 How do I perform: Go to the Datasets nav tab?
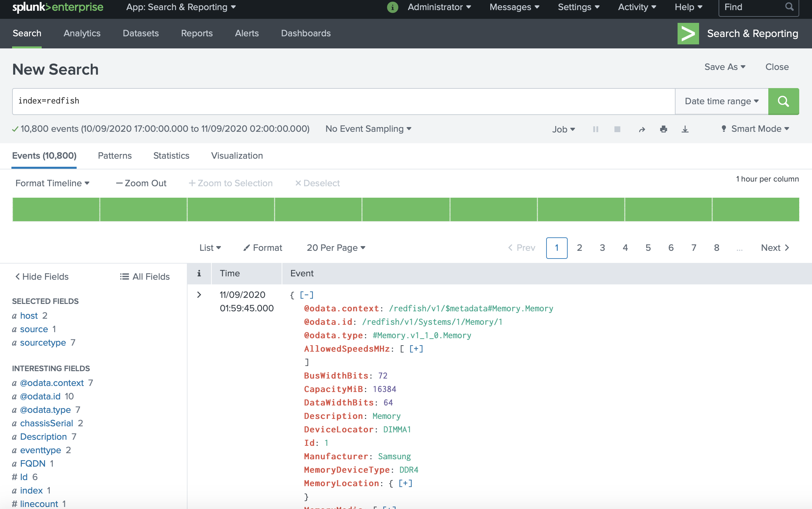coord(141,33)
